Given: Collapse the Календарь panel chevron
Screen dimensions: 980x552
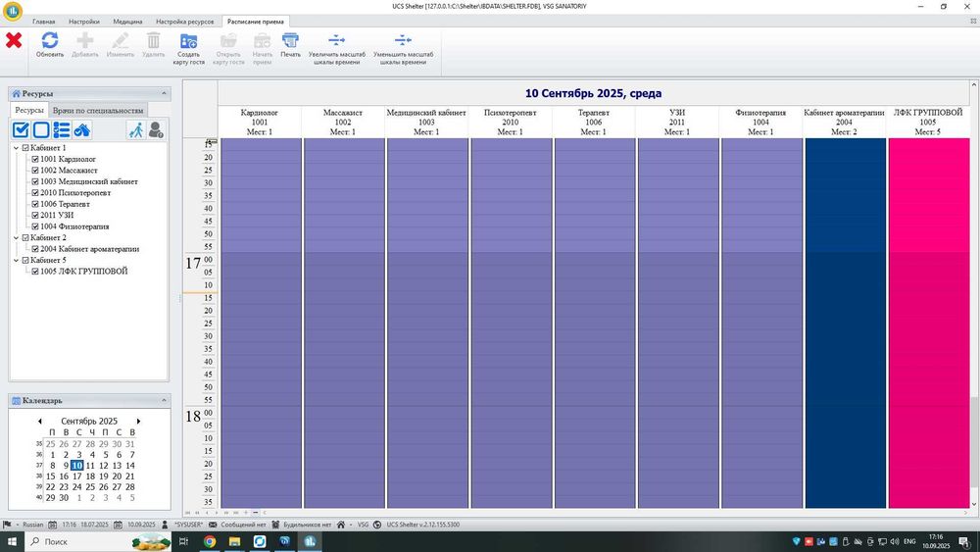Looking at the screenshot, I should pyautogui.click(x=164, y=400).
